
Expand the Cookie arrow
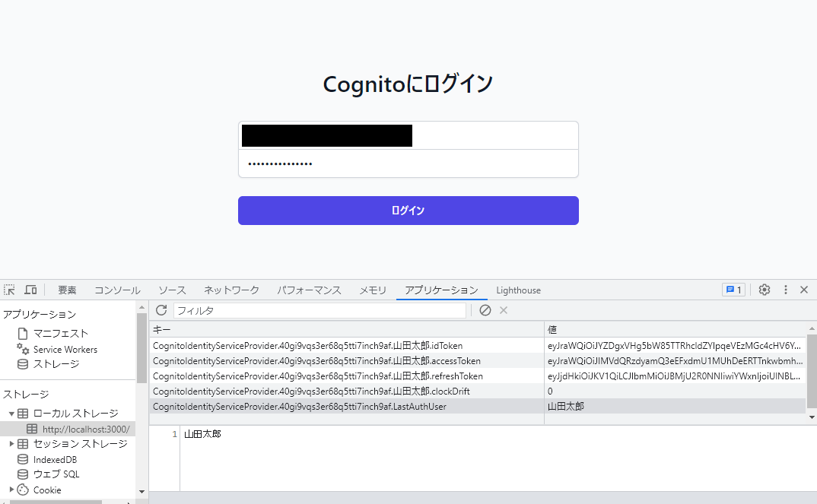coord(11,490)
